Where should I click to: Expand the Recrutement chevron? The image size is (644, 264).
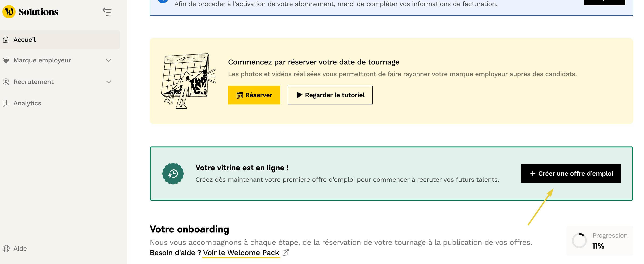tap(108, 82)
